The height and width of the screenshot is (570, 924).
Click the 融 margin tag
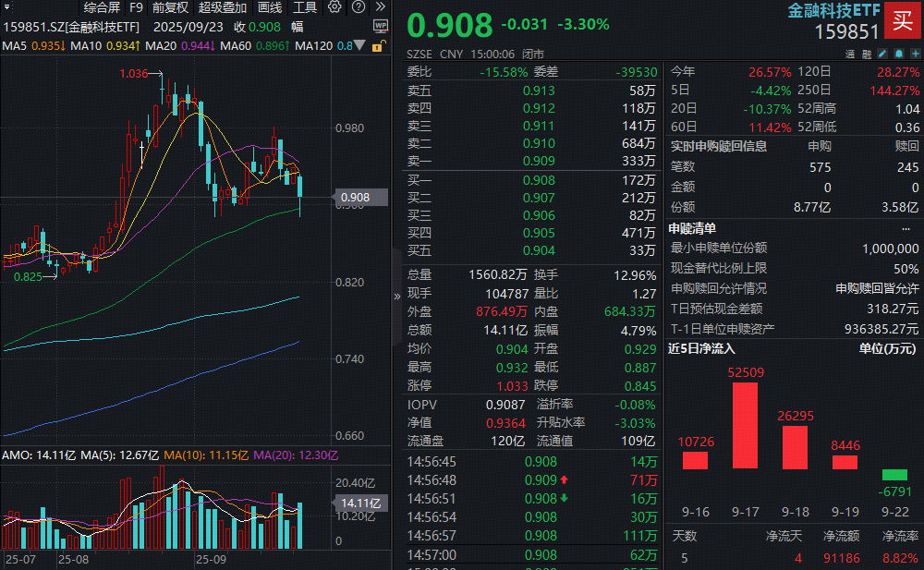(867, 55)
